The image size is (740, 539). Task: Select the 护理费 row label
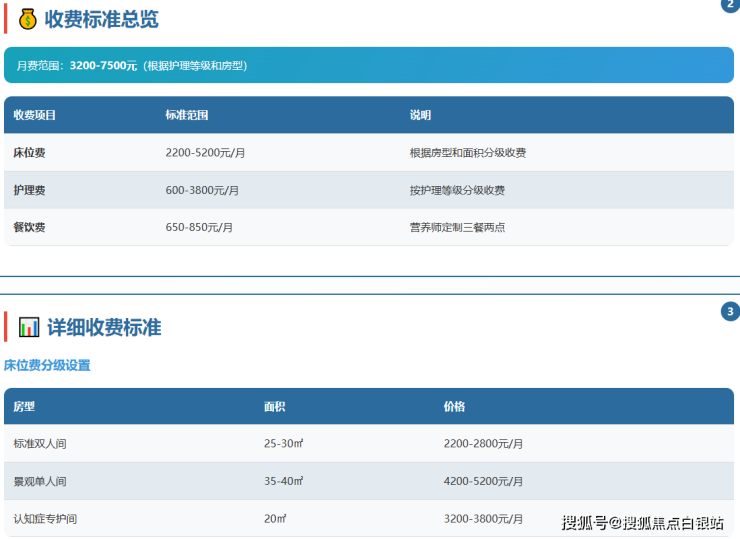tap(29, 190)
